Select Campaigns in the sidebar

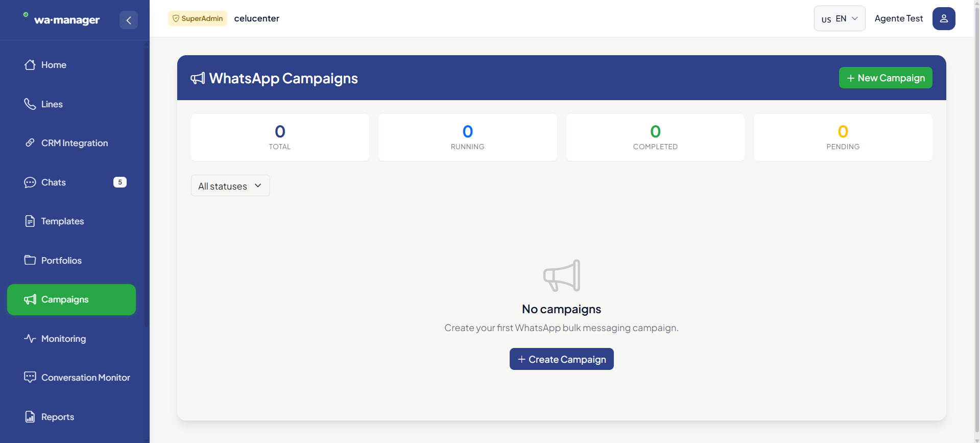pos(71,299)
